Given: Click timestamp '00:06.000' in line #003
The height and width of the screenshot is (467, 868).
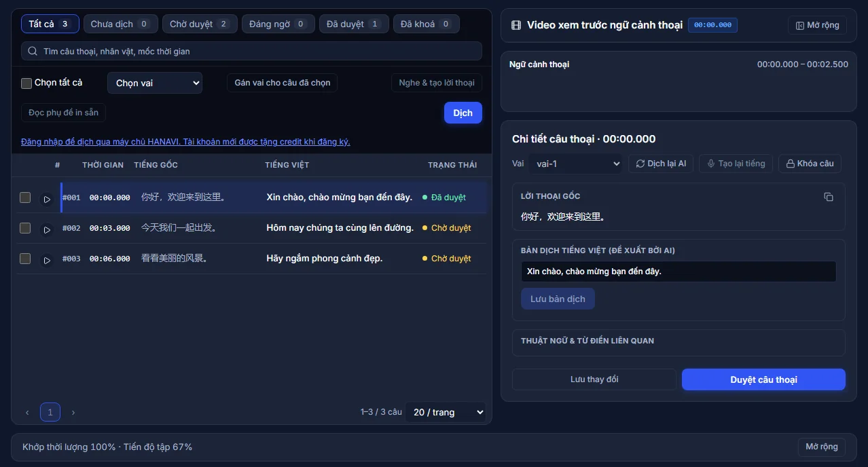Looking at the screenshot, I should coord(110,259).
